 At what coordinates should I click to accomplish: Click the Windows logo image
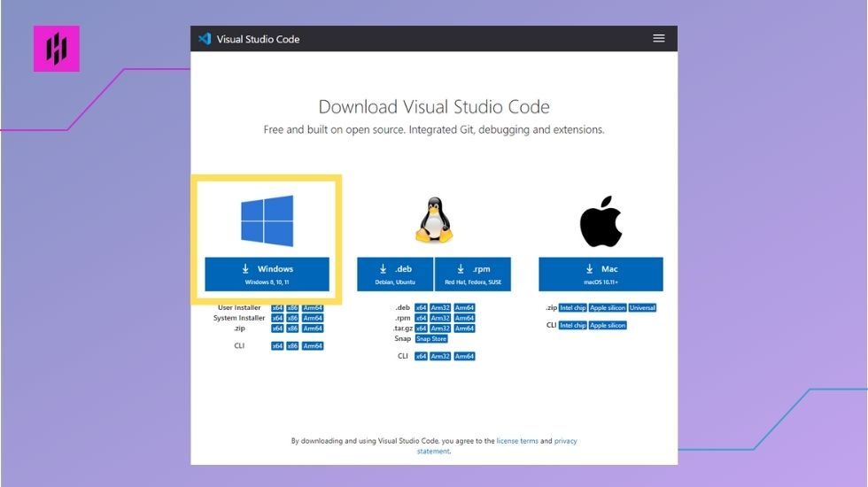pyautogui.click(x=267, y=220)
